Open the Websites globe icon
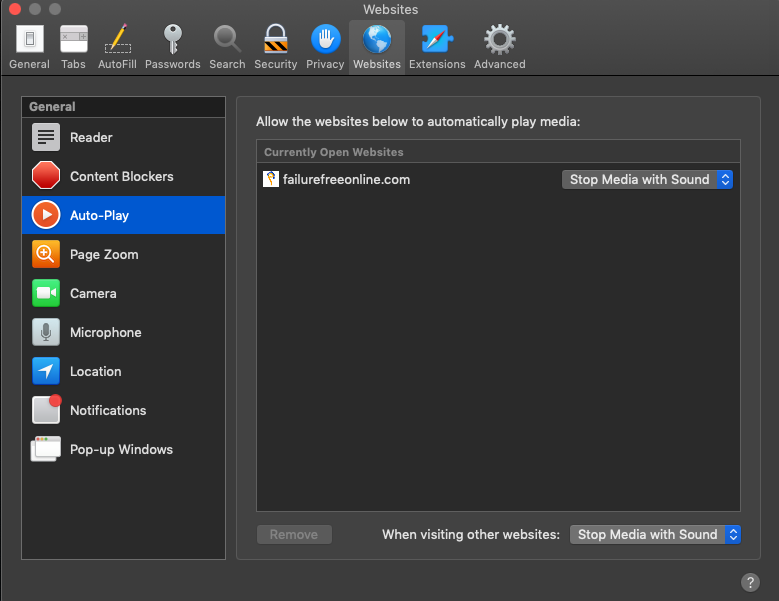 377,39
